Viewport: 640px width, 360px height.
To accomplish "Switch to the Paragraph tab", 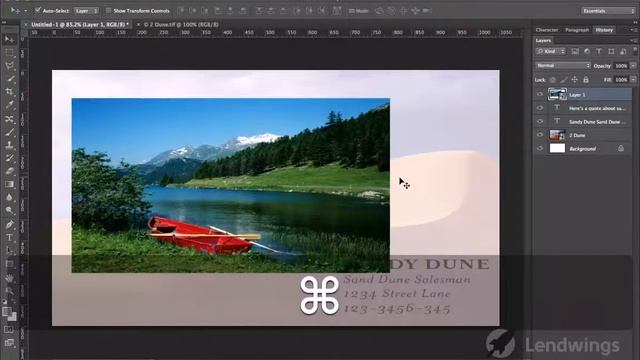I will (577, 30).
